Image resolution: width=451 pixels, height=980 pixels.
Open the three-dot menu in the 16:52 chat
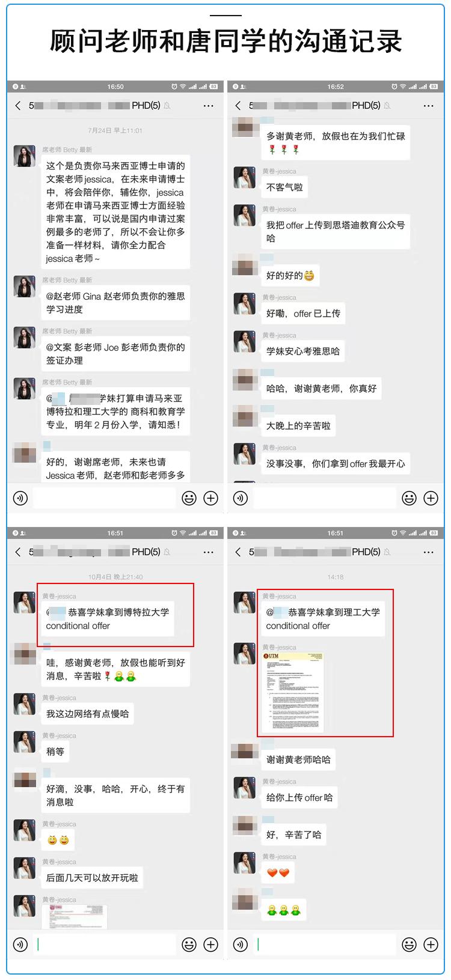(x=428, y=106)
